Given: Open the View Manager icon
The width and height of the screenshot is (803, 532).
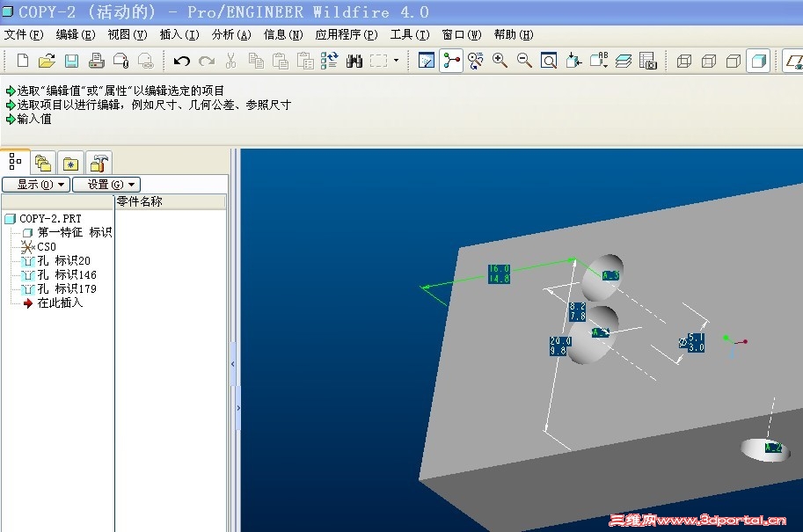Looking at the screenshot, I should tap(648, 61).
